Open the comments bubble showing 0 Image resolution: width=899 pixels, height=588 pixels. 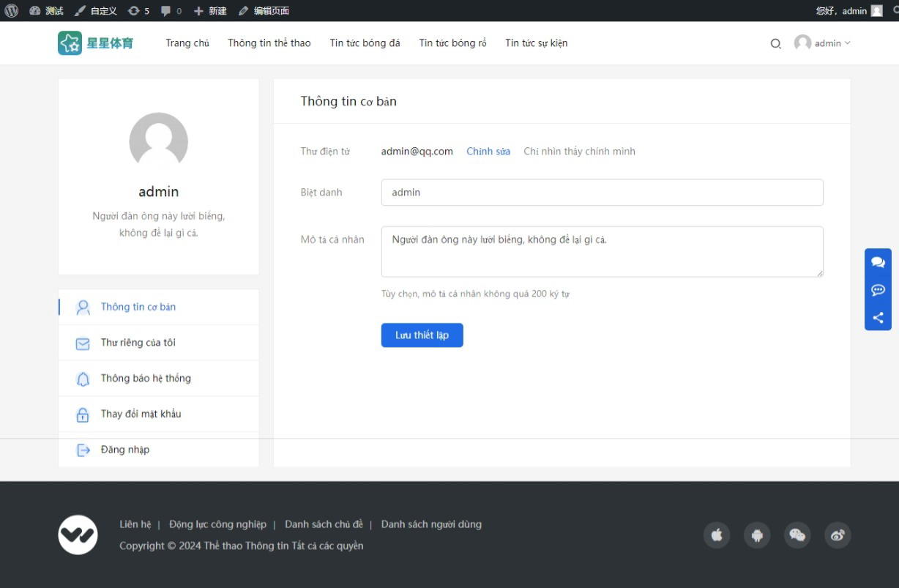tap(171, 10)
